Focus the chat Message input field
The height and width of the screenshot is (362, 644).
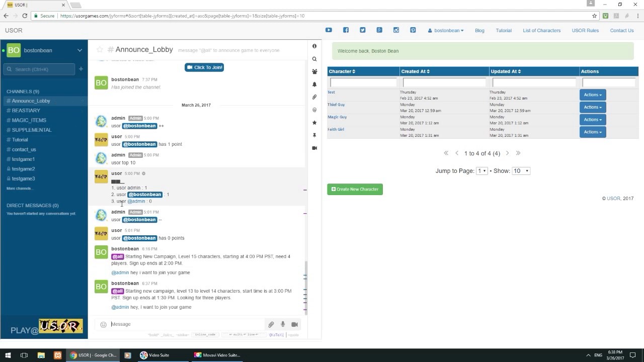186,324
